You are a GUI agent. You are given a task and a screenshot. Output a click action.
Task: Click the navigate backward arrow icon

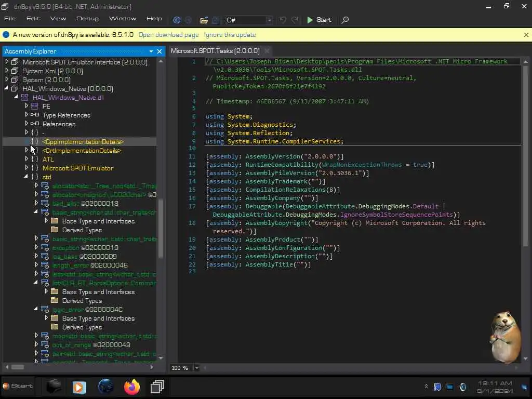coord(177,20)
